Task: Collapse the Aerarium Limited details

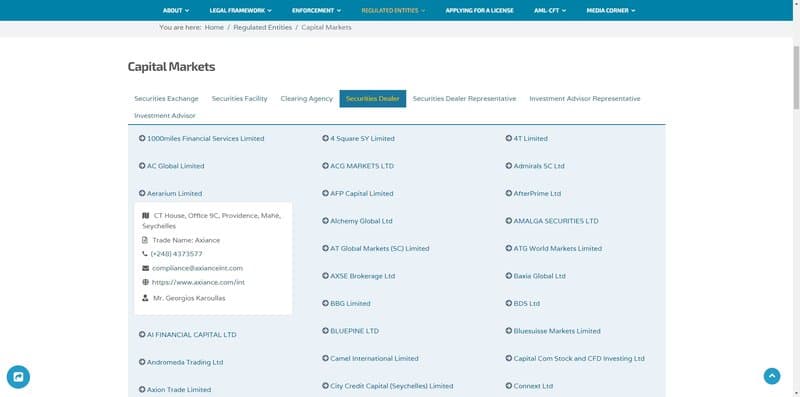Action: coord(170,193)
